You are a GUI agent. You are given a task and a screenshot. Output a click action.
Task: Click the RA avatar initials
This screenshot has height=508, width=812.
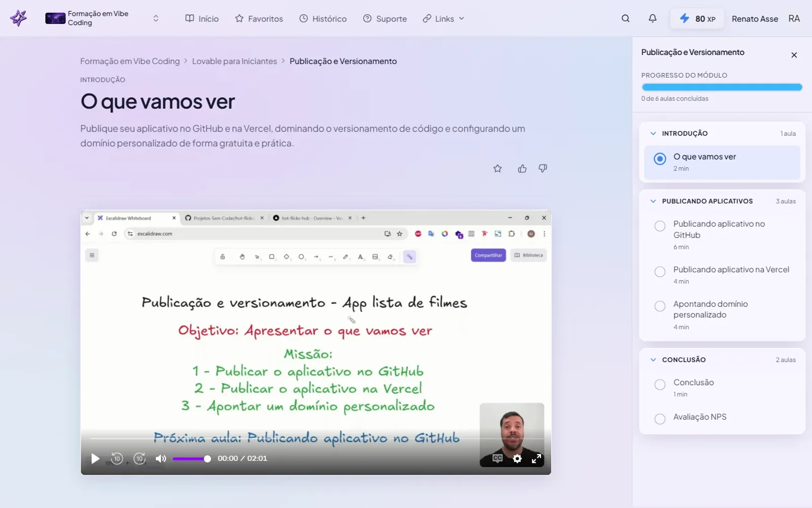pos(794,19)
